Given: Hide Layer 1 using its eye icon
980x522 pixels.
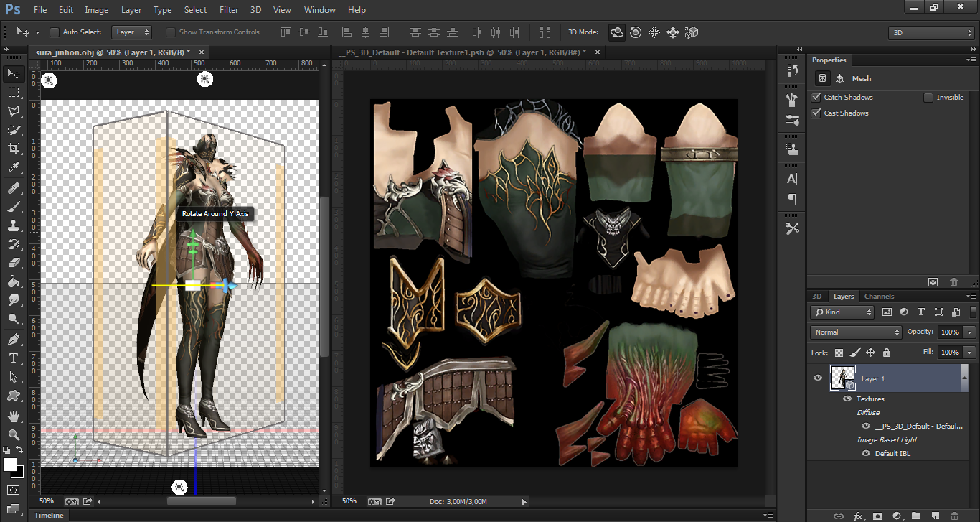Looking at the screenshot, I should tap(818, 378).
